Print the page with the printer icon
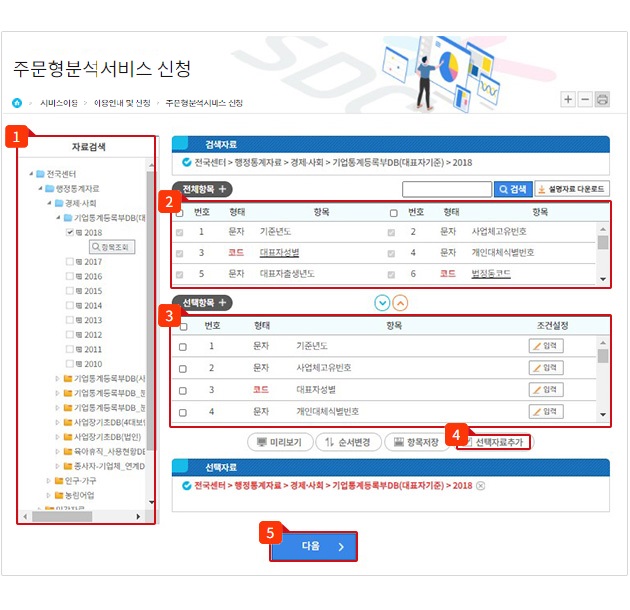 [x=602, y=99]
